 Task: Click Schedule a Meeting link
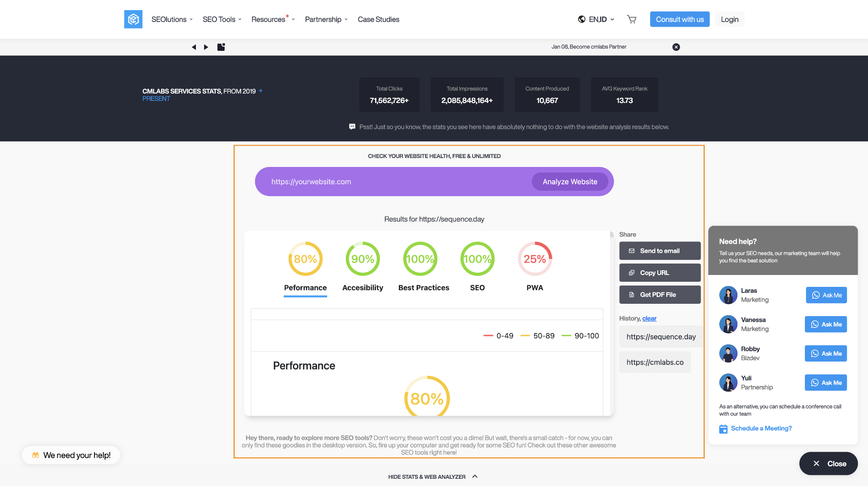(x=761, y=428)
